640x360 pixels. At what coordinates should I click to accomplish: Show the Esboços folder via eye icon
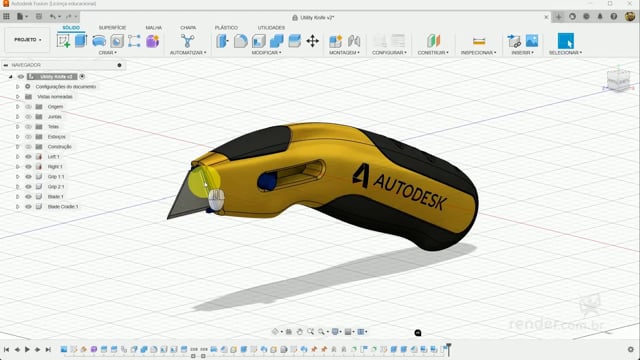(28, 137)
